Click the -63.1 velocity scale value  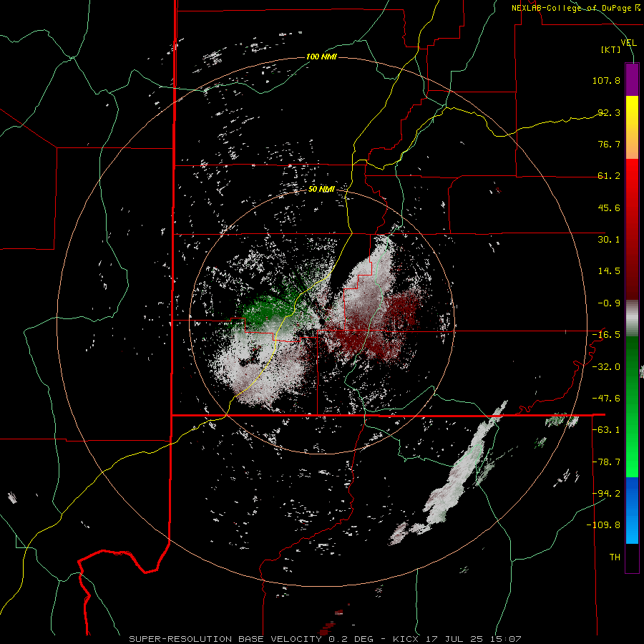point(606,430)
